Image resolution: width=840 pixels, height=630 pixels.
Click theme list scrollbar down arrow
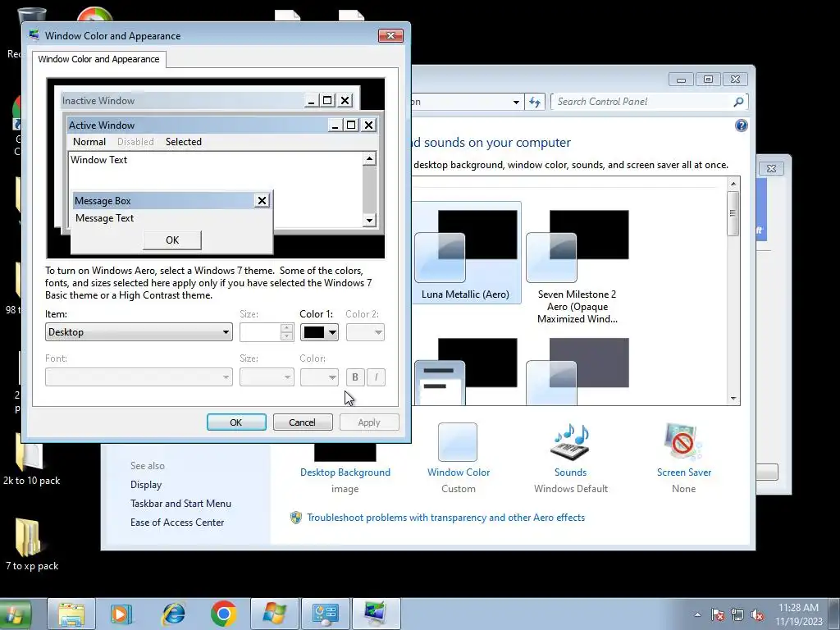click(733, 399)
